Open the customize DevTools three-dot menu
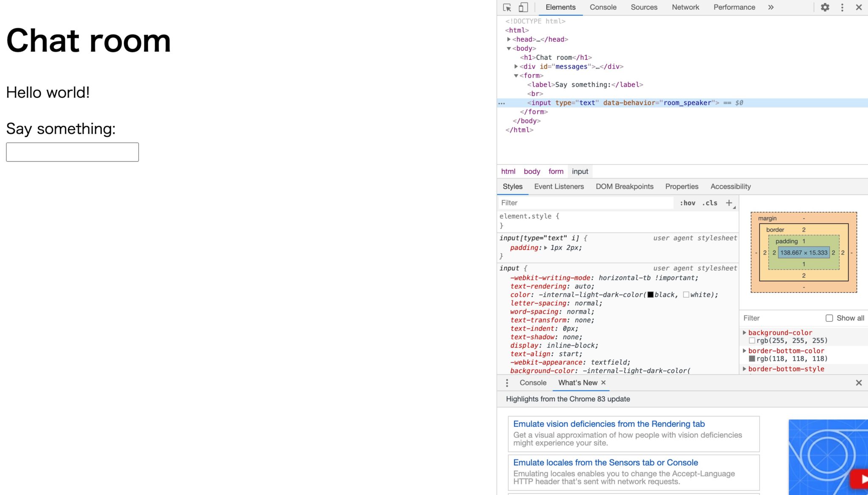 (842, 7)
